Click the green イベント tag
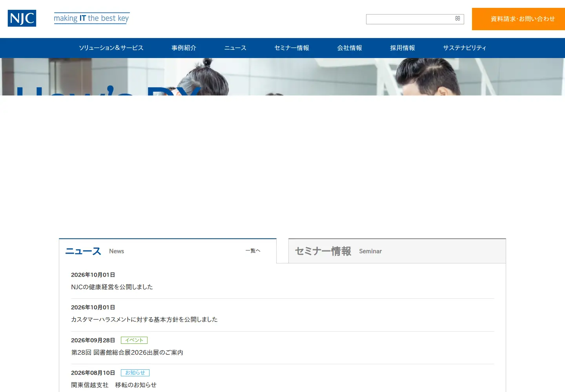The height and width of the screenshot is (392, 565). click(134, 340)
